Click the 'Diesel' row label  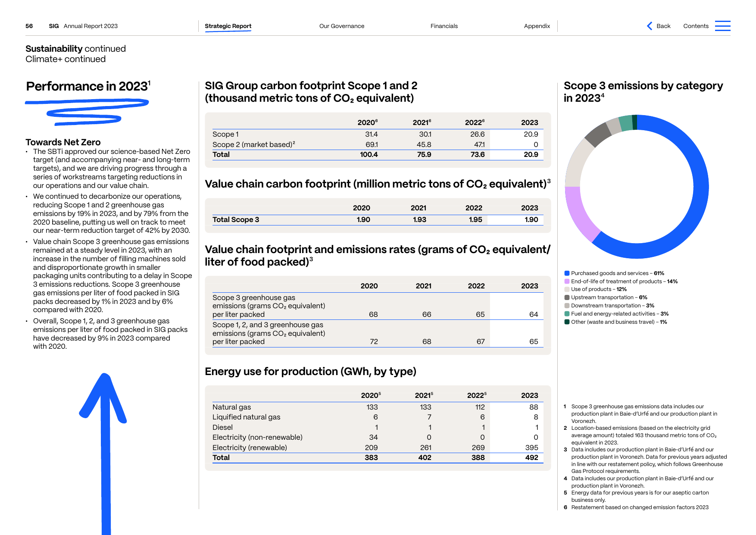click(222, 427)
